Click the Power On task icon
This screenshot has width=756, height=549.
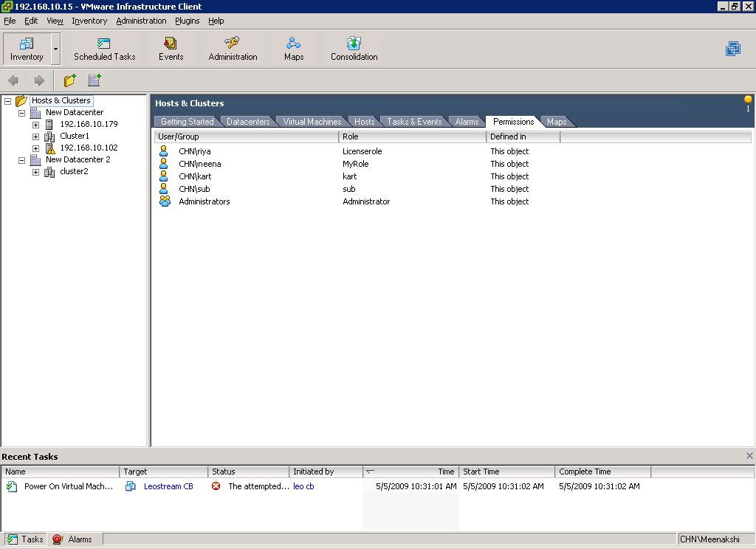click(x=12, y=486)
